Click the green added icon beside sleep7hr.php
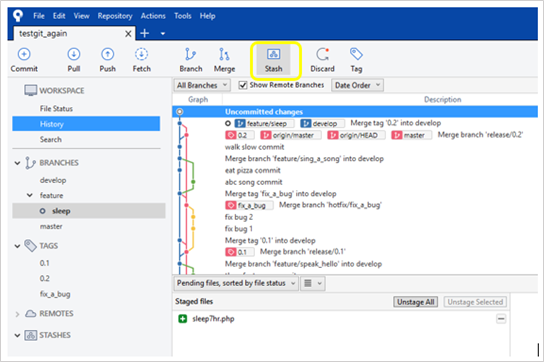Image resolution: width=544 pixels, height=362 pixels. (x=182, y=319)
